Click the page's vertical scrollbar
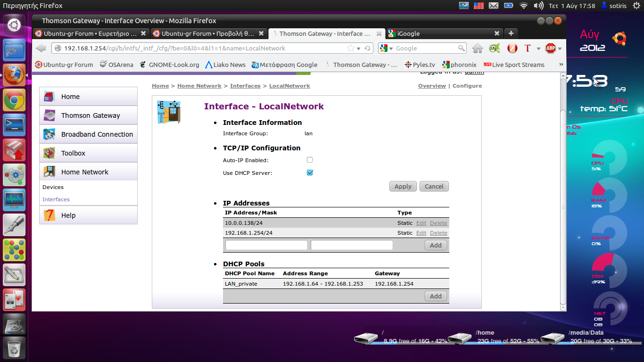644x362 pixels. pyautogui.click(x=562, y=207)
